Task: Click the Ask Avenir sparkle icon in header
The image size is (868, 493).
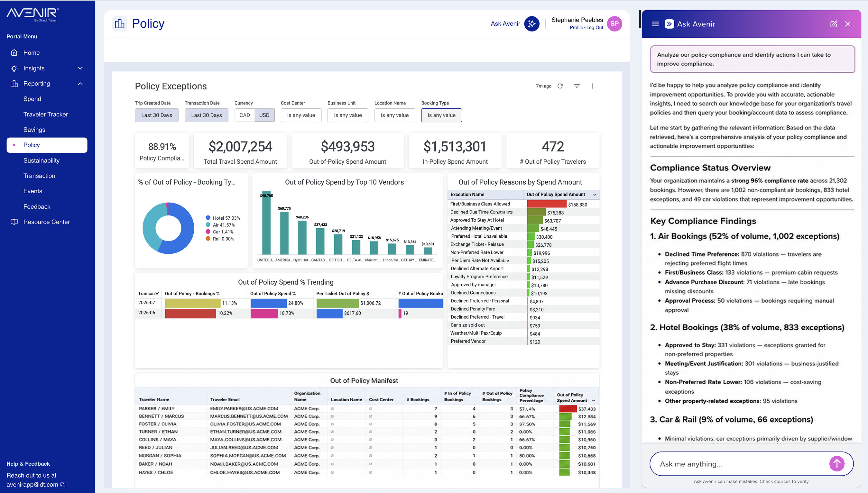Action: coord(532,24)
